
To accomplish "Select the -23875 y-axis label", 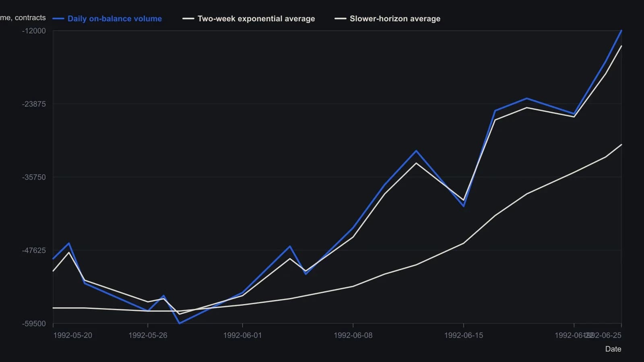I will 34,104.
